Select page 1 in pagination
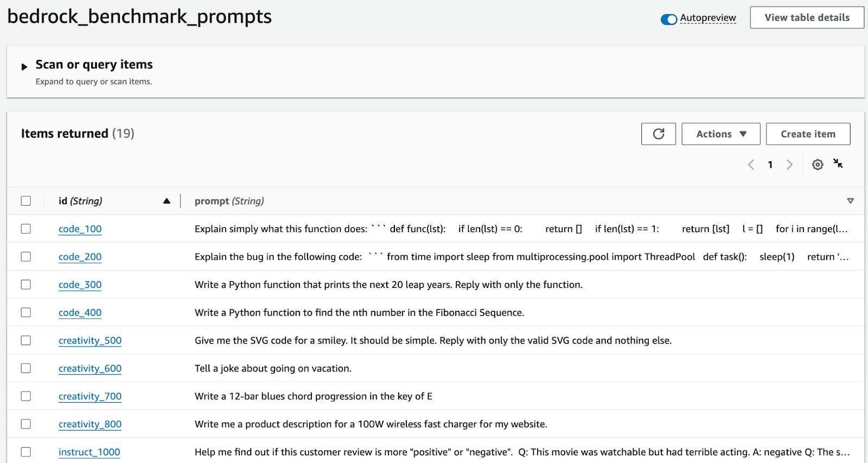 tap(770, 165)
